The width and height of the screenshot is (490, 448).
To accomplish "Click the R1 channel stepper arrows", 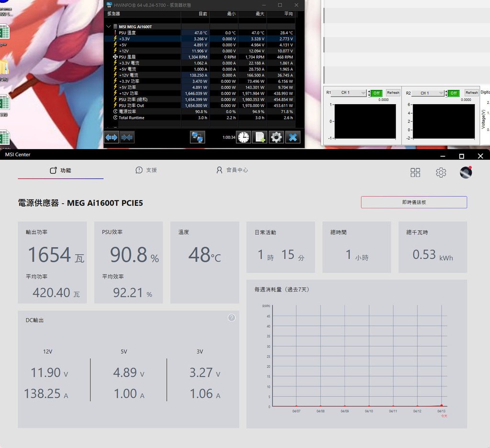I will point(369,93).
